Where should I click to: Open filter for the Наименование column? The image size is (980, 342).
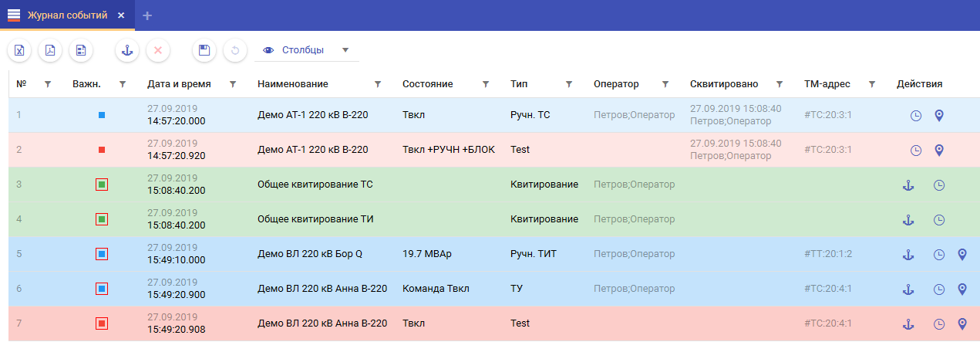click(x=378, y=84)
